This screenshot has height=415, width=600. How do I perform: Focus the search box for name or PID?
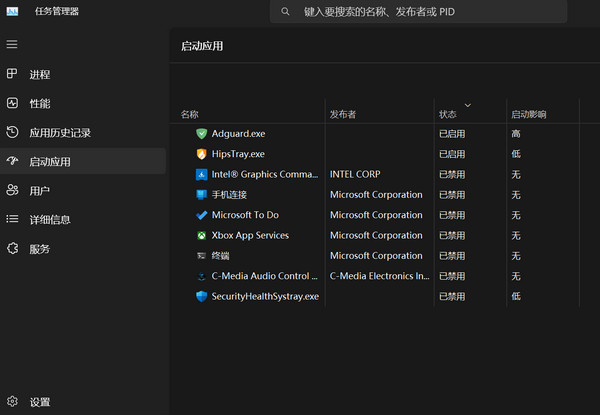418,11
